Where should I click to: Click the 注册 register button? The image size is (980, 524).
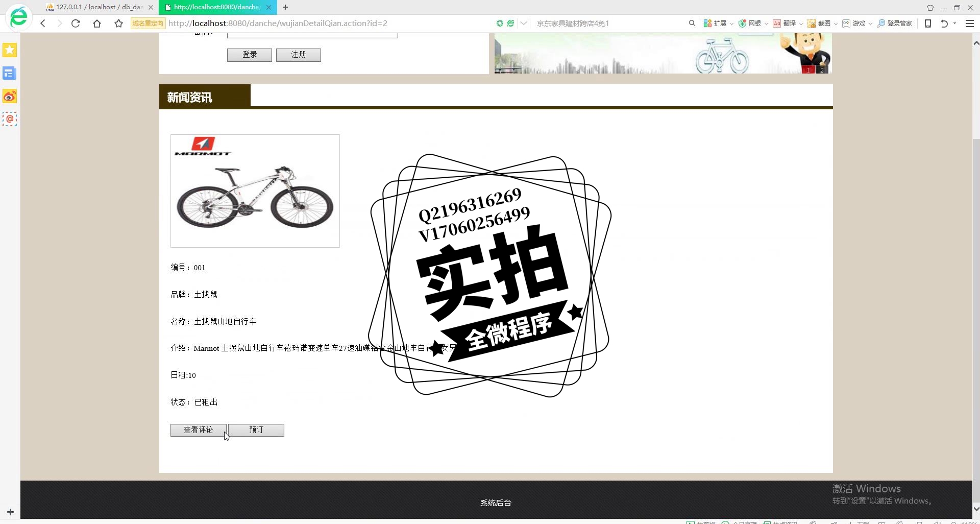tap(299, 55)
